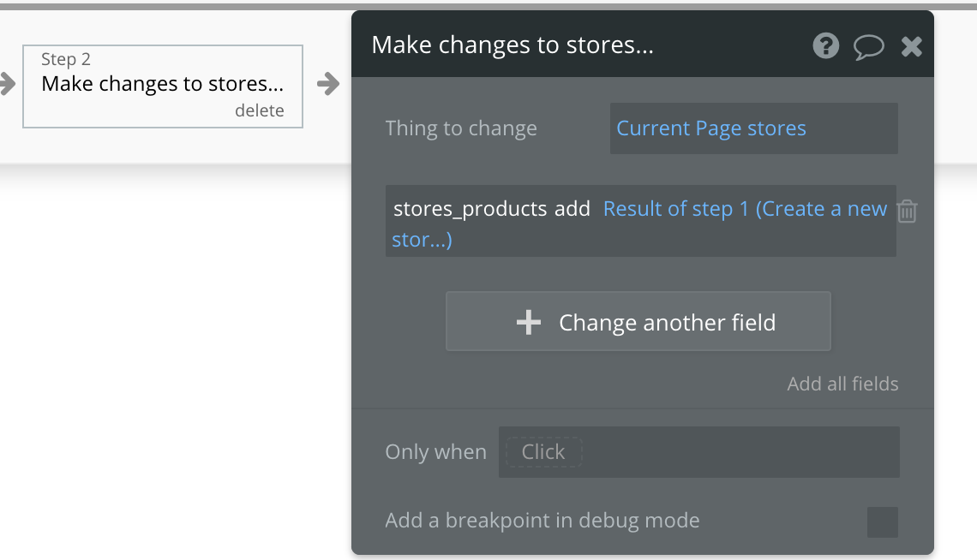Change the add operator

click(572, 209)
